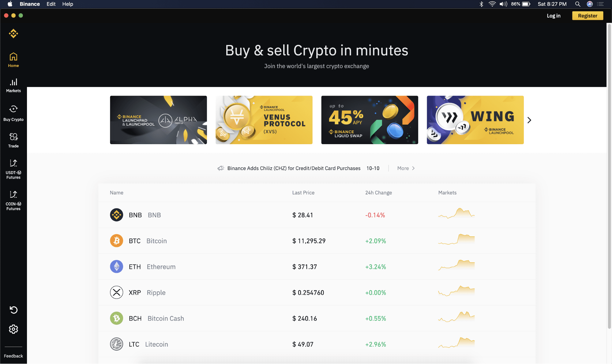Click the Feedback button bottom sidebar

pyautogui.click(x=13, y=356)
